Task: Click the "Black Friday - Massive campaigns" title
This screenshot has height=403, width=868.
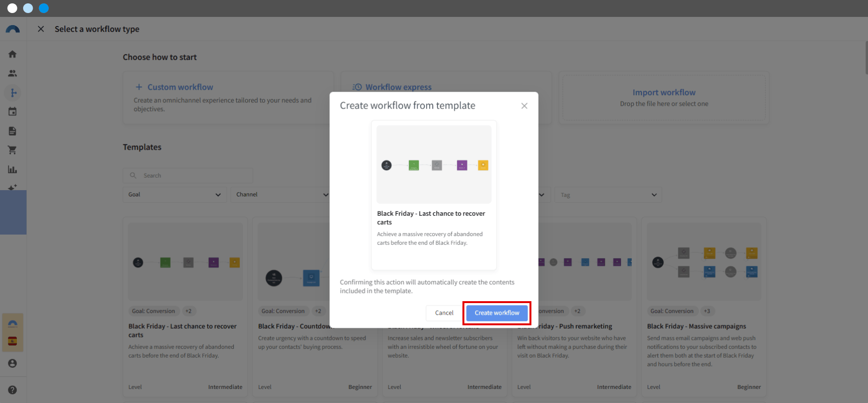Action: 696,326
